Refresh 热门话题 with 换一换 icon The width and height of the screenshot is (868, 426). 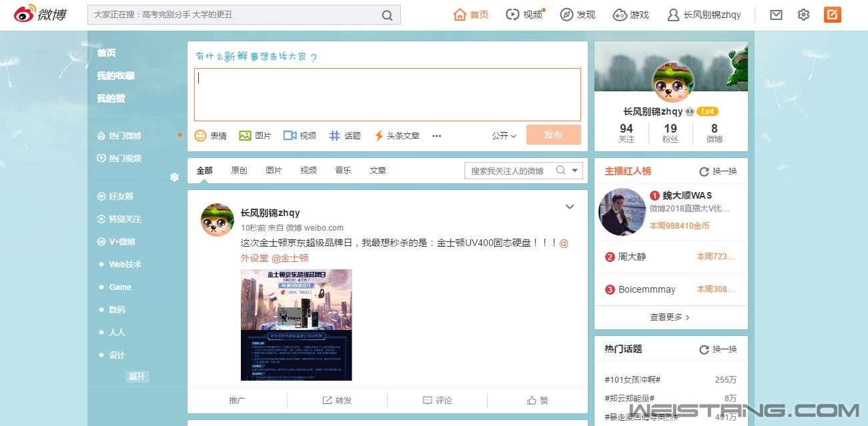click(704, 349)
